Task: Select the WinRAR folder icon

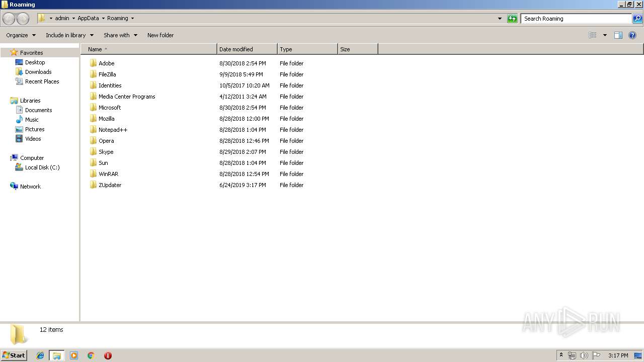Action: 93,174
